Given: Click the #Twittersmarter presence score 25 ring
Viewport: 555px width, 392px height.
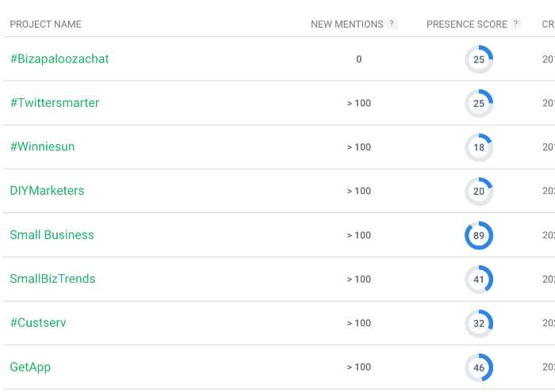Looking at the screenshot, I should point(479,103).
